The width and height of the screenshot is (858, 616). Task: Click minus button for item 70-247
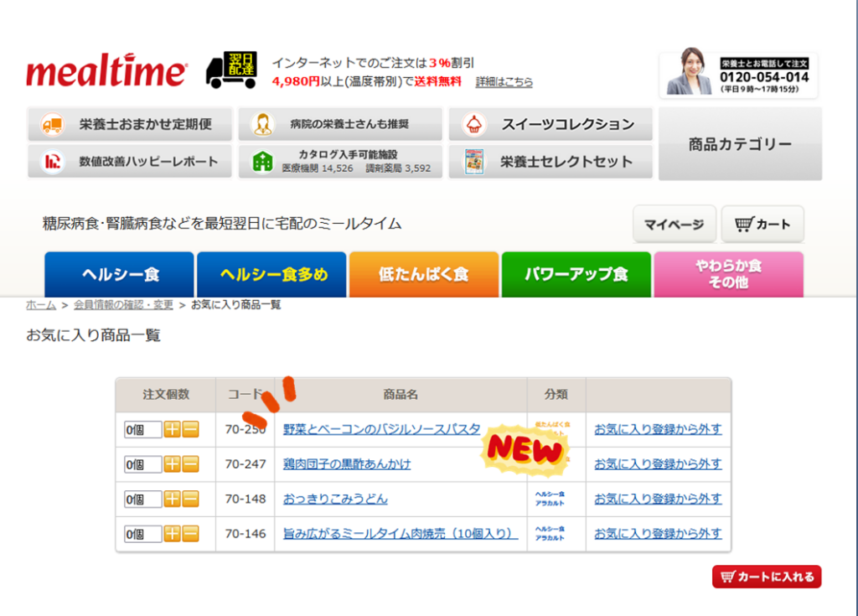coord(190,464)
